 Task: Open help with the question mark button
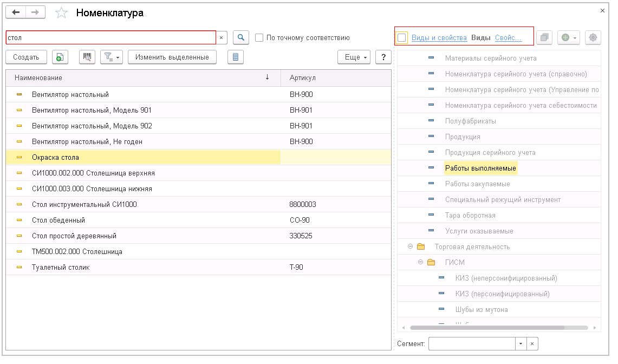[x=383, y=57]
